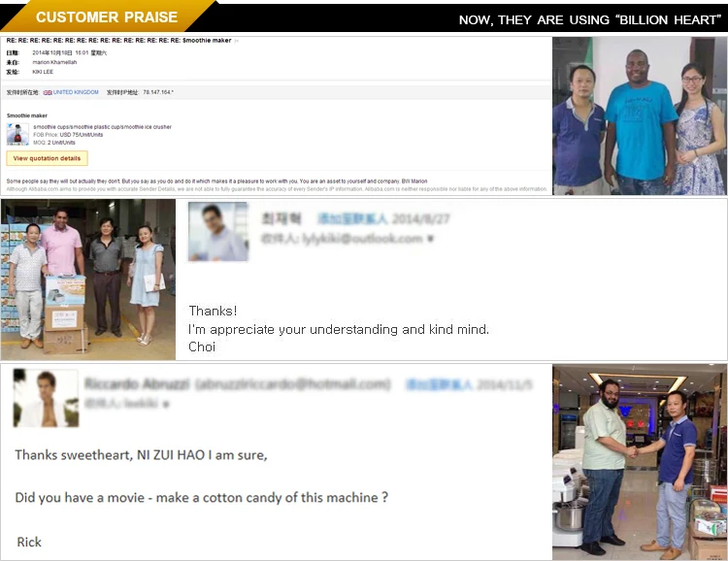Click the 'MOQ: 2 Unit/Units' line
The height and width of the screenshot is (561, 728).
click(54, 143)
